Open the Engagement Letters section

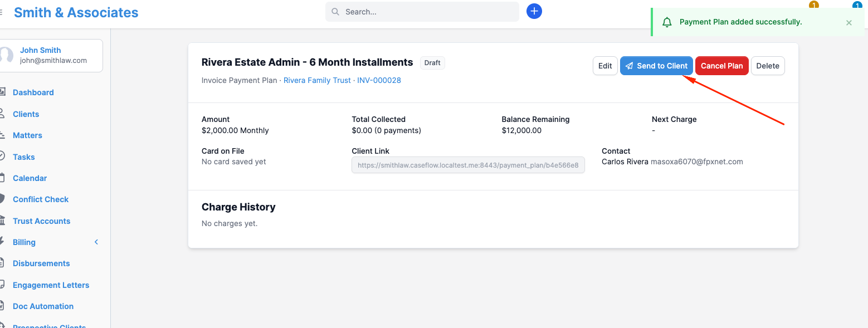click(x=51, y=285)
